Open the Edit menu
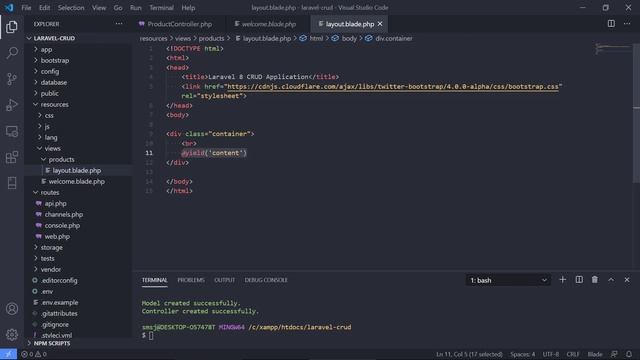 point(44,8)
